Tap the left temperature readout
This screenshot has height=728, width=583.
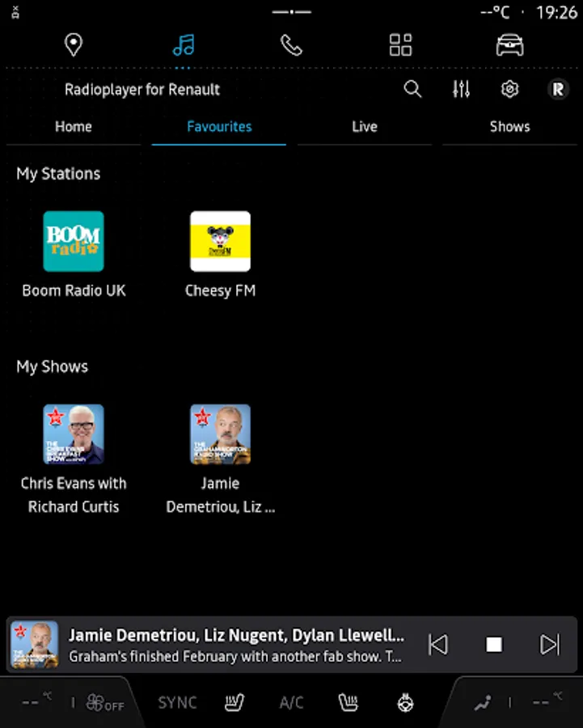coord(36,700)
